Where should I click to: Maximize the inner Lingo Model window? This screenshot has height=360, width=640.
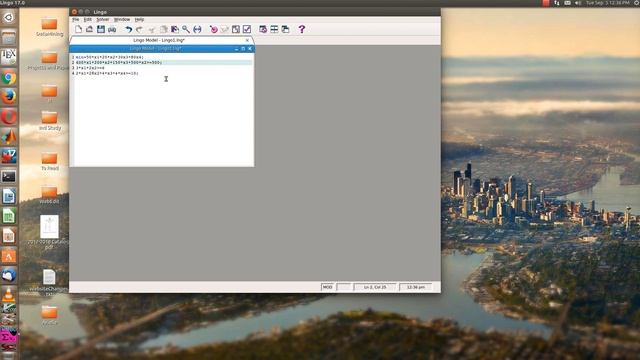pos(243,48)
